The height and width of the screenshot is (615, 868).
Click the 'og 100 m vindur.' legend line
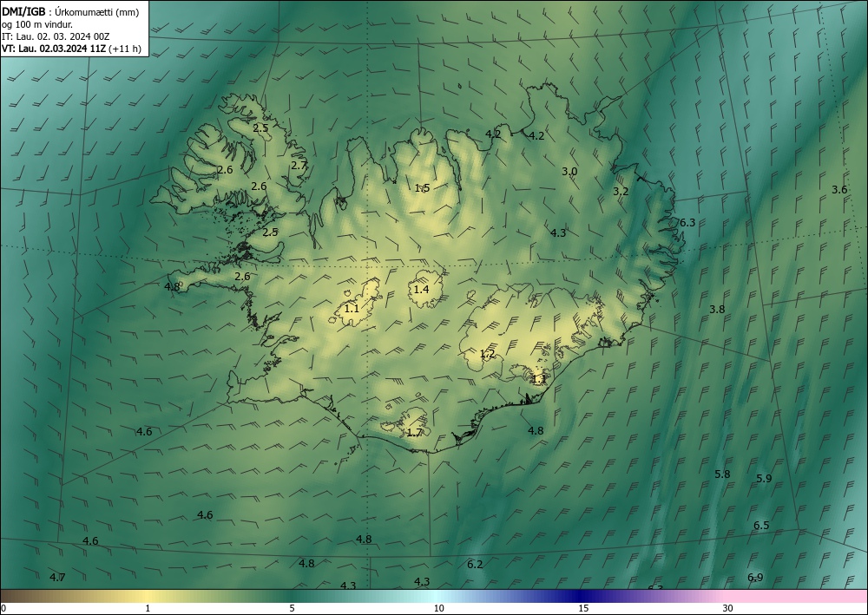point(37,24)
